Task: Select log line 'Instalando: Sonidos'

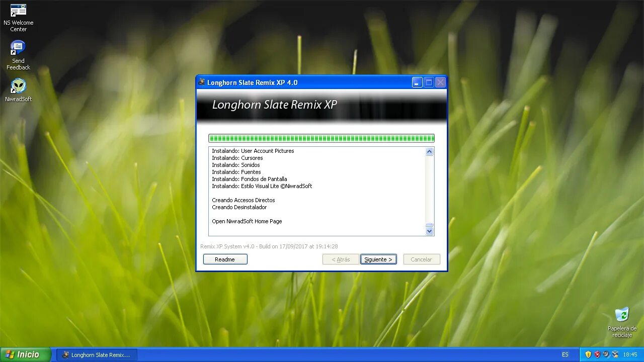Action: (236, 165)
